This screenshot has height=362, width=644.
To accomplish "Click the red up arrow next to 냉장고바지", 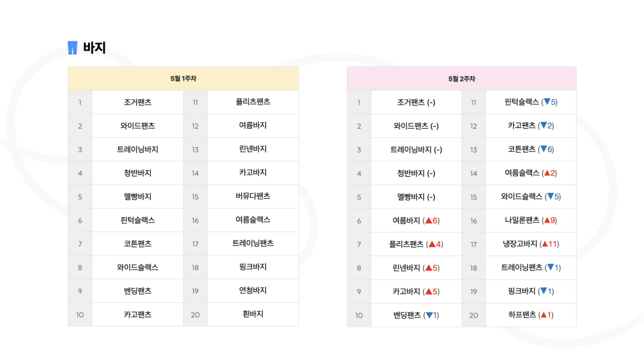I will coord(544,244).
